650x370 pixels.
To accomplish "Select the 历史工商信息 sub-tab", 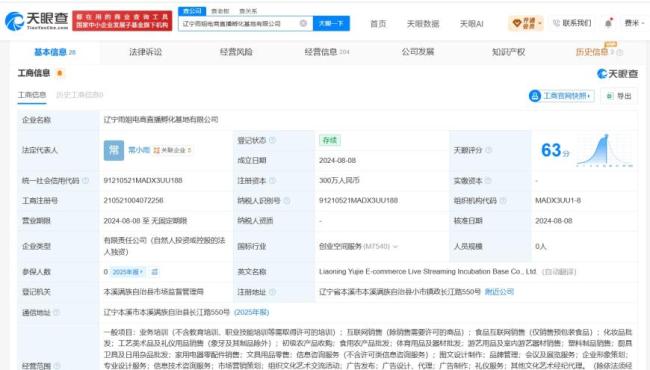I will point(80,95).
